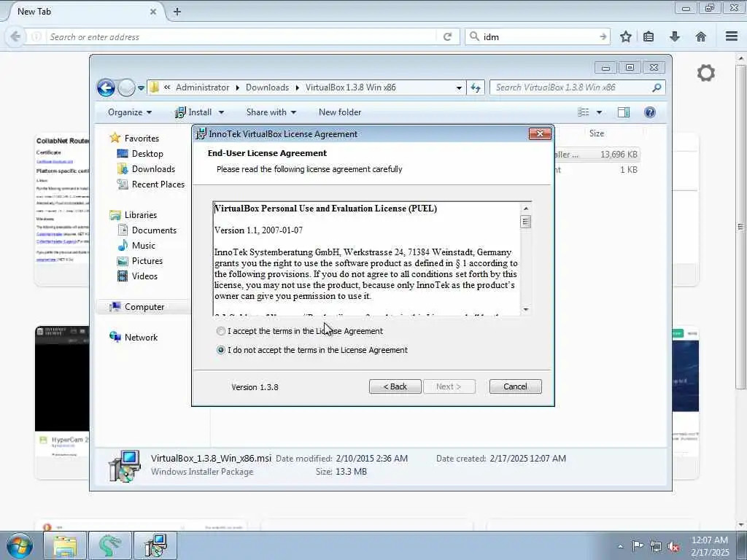This screenshot has height=560, width=747.
Task: Click Downloads in the address breadcrumb
Action: [267, 87]
